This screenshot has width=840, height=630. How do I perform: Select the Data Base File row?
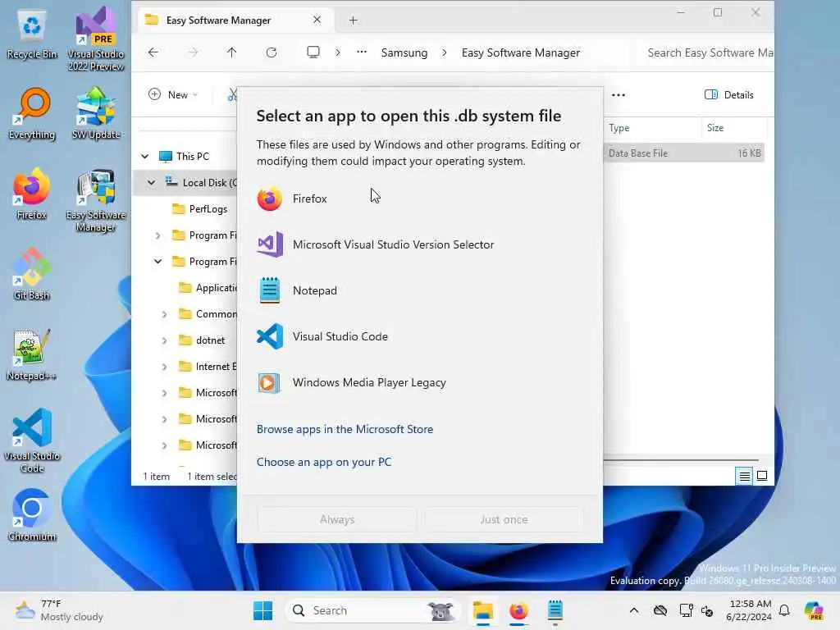pos(683,153)
